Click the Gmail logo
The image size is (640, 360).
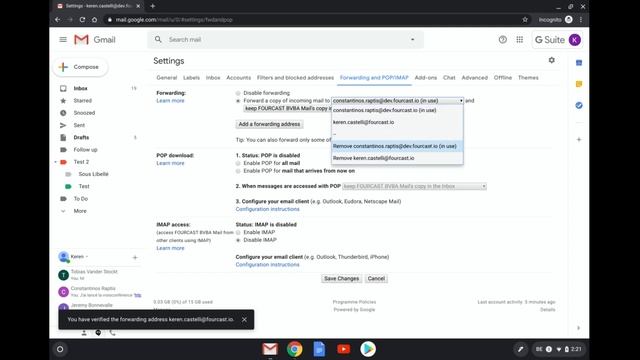click(95, 40)
